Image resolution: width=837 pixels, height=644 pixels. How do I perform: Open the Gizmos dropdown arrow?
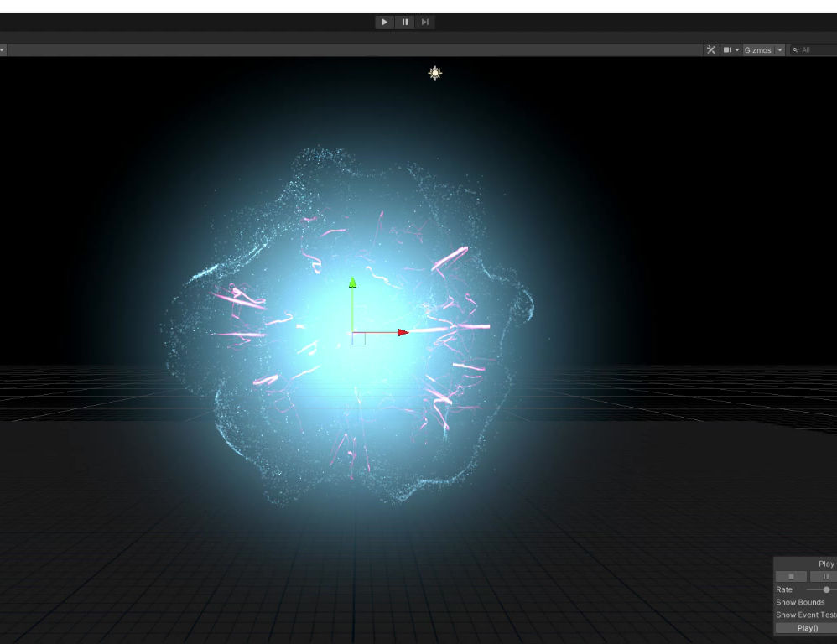pos(780,49)
